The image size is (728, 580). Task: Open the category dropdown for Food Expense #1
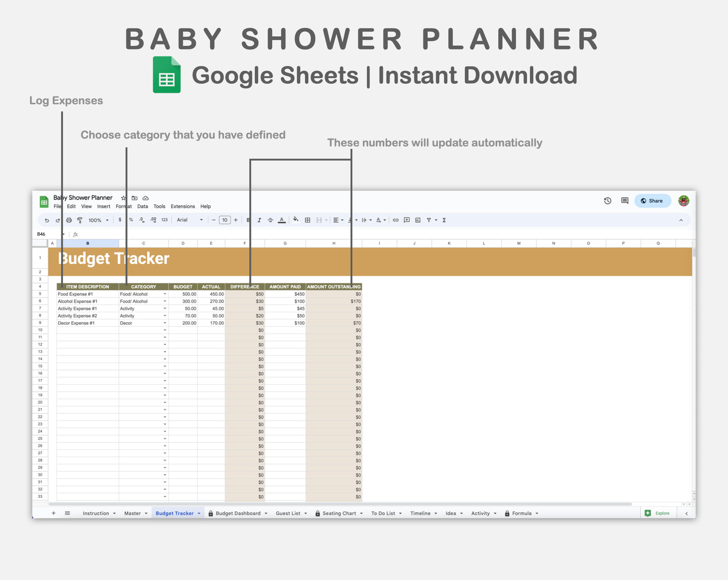(x=165, y=294)
